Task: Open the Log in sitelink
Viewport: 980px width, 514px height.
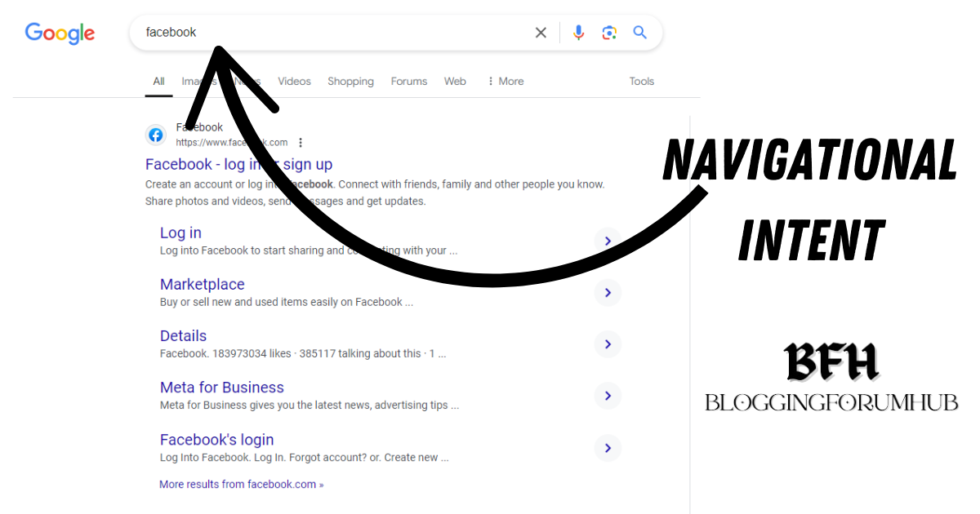Action: click(180, 233)
